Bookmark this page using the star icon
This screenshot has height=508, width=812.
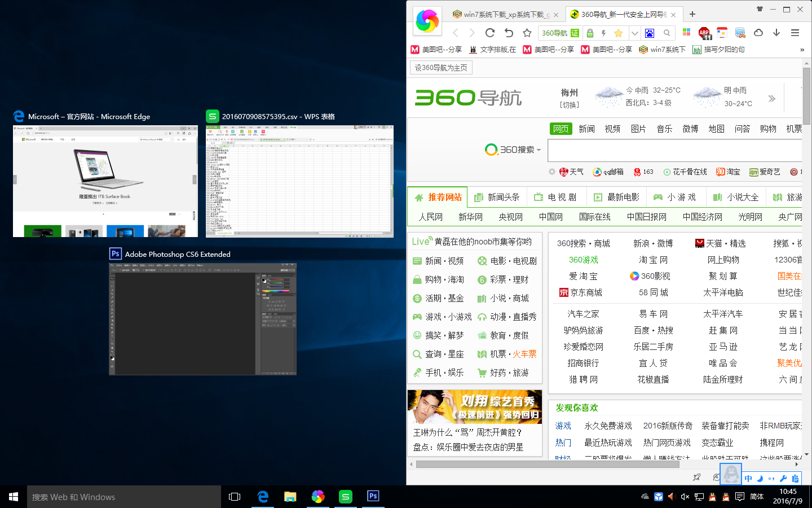(527, 33)
